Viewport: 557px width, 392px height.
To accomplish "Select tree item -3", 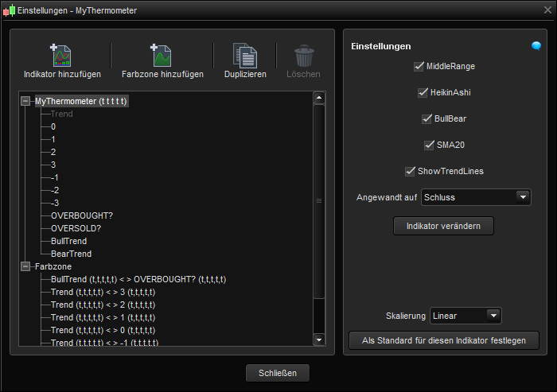I will [x=55, y=203].
